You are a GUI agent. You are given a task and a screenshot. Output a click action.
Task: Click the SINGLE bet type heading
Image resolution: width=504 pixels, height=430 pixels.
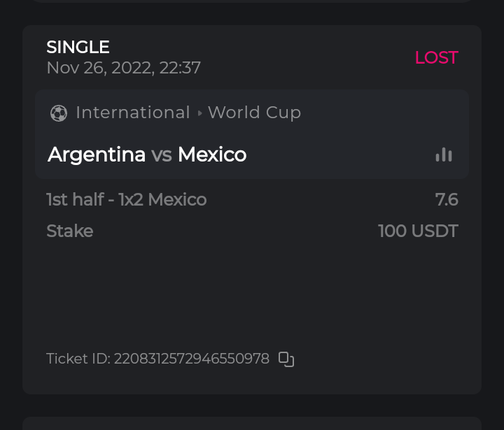[78, 48]
